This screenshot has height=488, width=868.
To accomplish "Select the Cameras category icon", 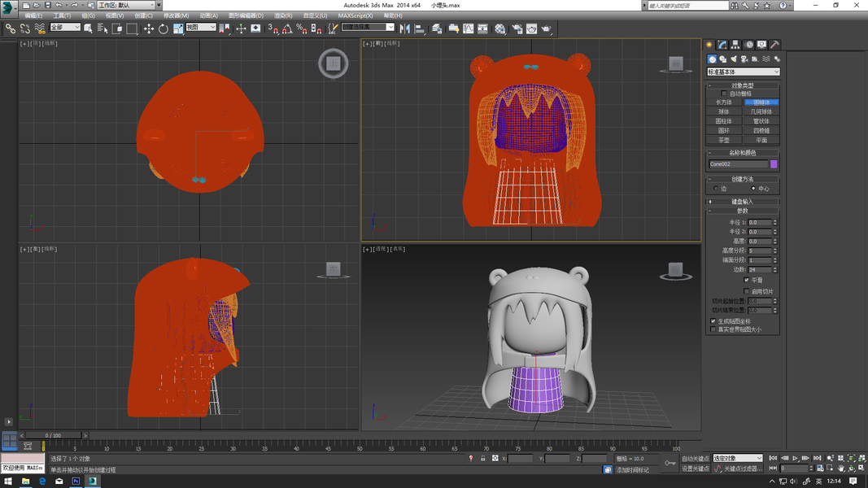I will pyautogui.click(x=744, y=59).
